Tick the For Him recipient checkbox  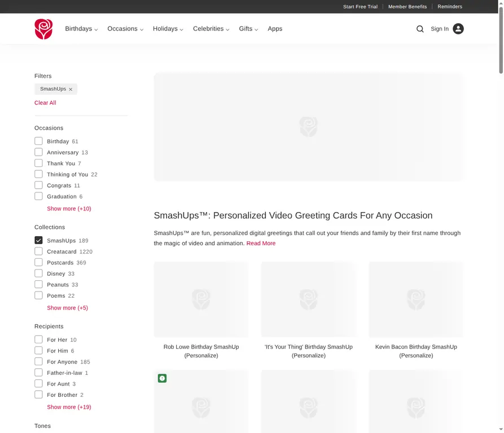pos(38,351)
